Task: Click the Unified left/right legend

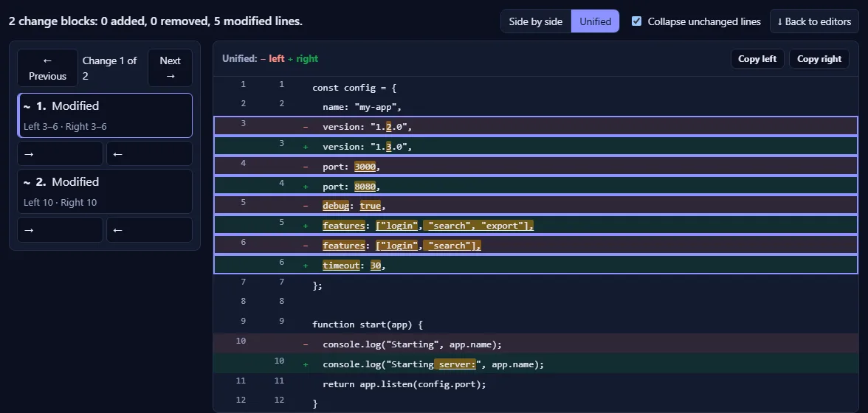Action: 270,58
